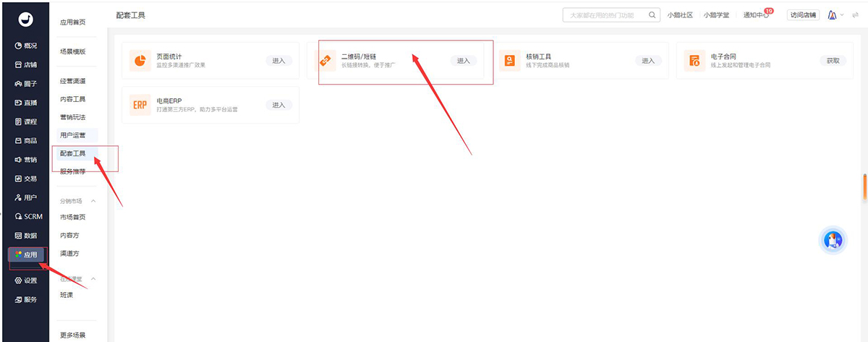Click the search magnifier icon
The width and height of the screenshot is (868, 342).
point(652,15)
